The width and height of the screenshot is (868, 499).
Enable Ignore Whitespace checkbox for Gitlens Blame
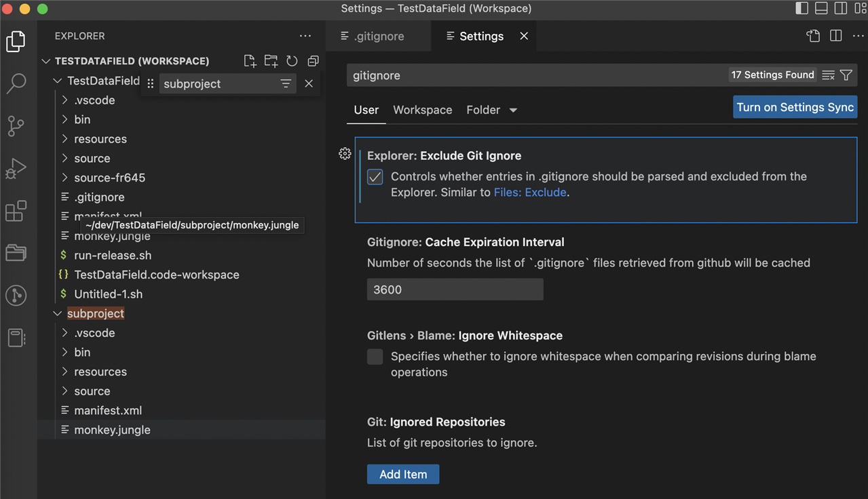pos(375,357)
